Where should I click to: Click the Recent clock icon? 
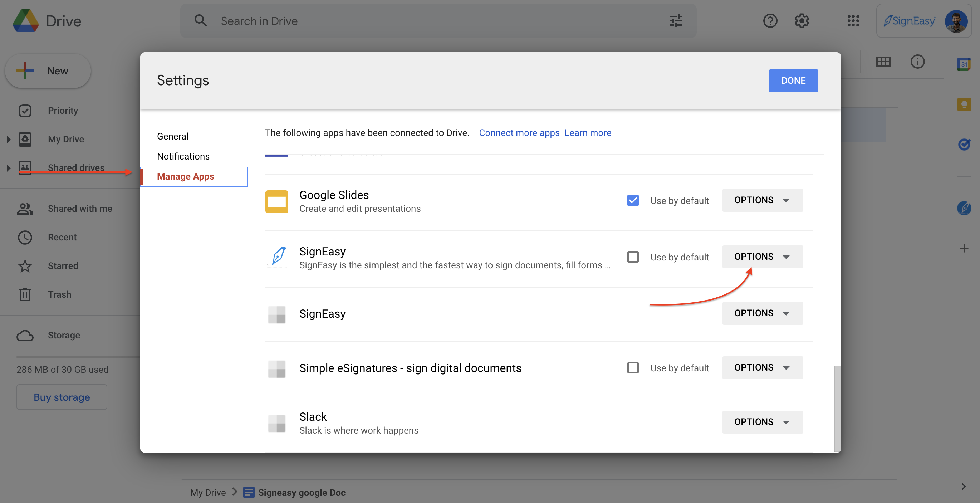(25, 238)
